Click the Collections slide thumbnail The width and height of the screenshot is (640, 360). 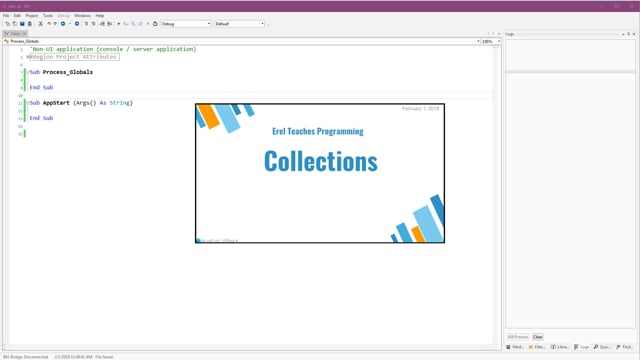click(320, 173)
